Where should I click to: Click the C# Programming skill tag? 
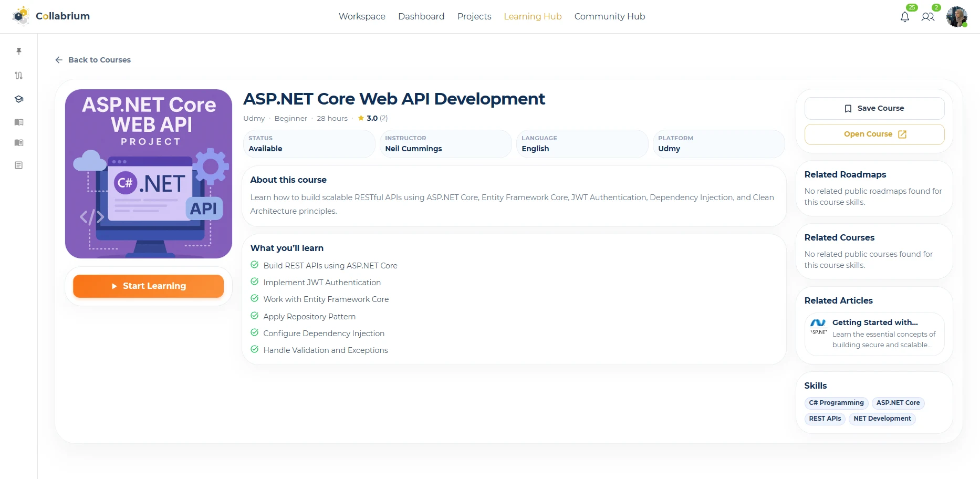(836, 403)
